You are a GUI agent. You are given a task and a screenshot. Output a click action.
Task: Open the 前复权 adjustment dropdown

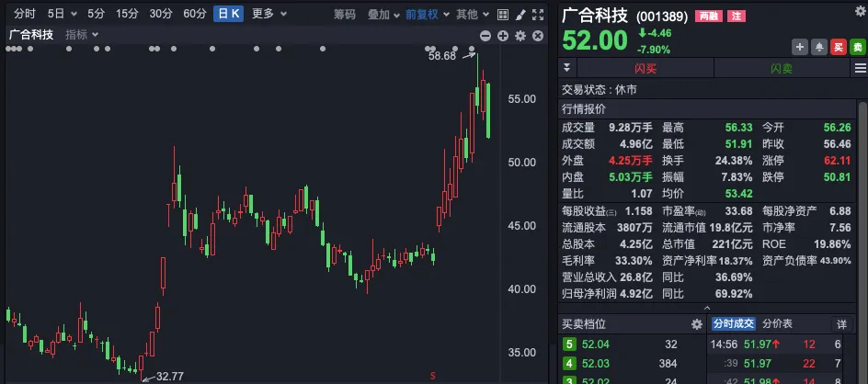tap(426, 15)
